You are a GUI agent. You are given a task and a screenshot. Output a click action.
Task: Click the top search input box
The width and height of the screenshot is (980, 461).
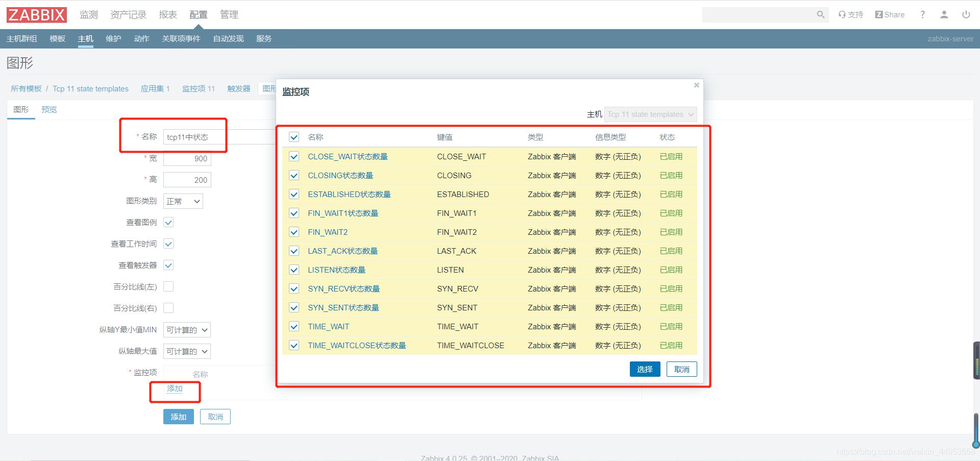click(x=758, y=15)
